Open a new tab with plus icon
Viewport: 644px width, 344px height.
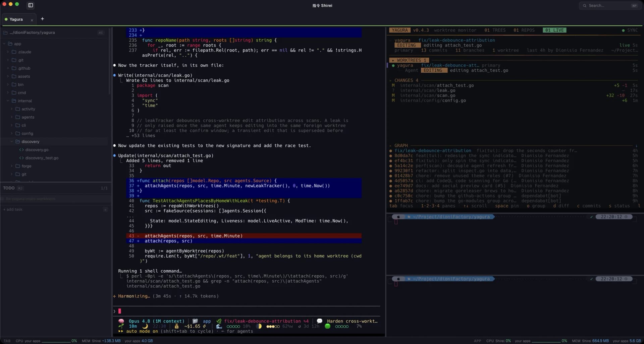click(42, 19)
